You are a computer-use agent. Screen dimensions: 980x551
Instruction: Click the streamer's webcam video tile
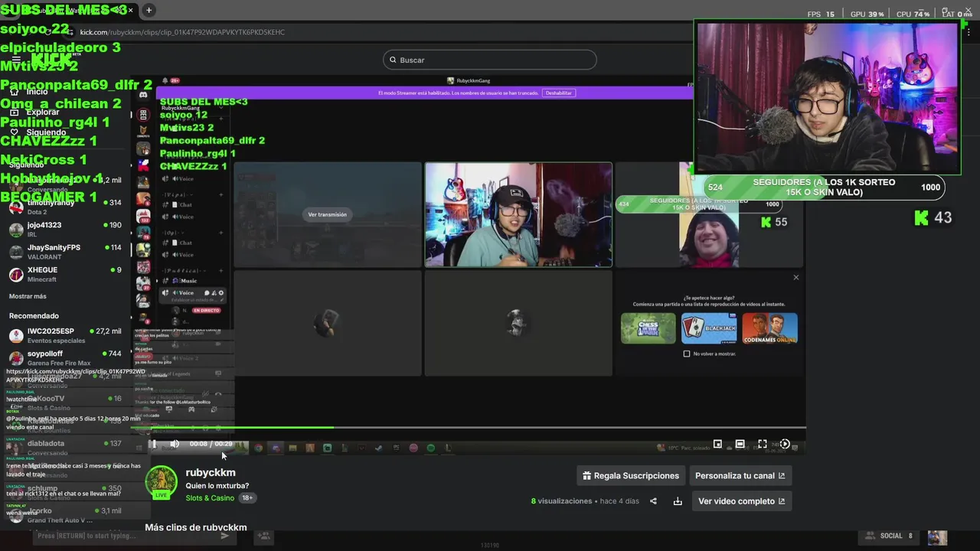(518, 214)
